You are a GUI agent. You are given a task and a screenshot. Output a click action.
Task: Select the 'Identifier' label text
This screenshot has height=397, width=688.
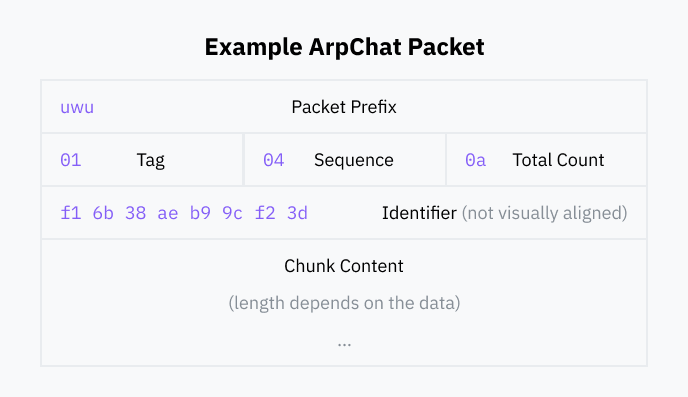click(x=419, y=213)
